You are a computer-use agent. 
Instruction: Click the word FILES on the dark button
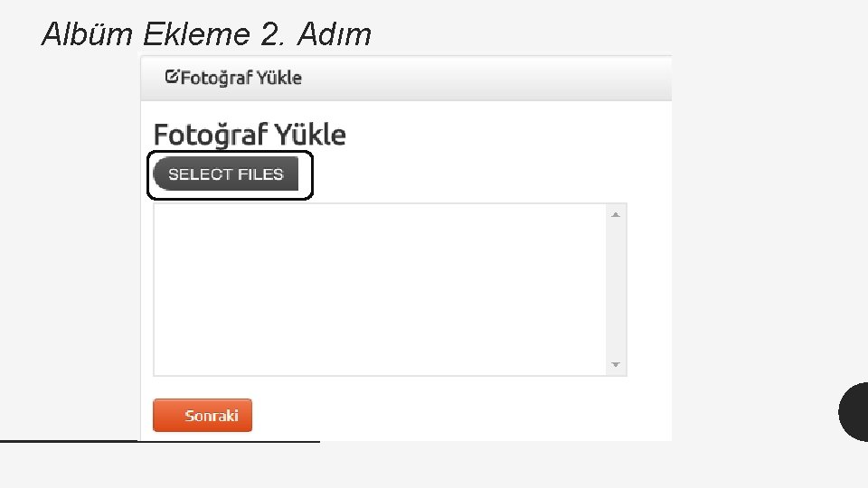[x=261, y=174]
